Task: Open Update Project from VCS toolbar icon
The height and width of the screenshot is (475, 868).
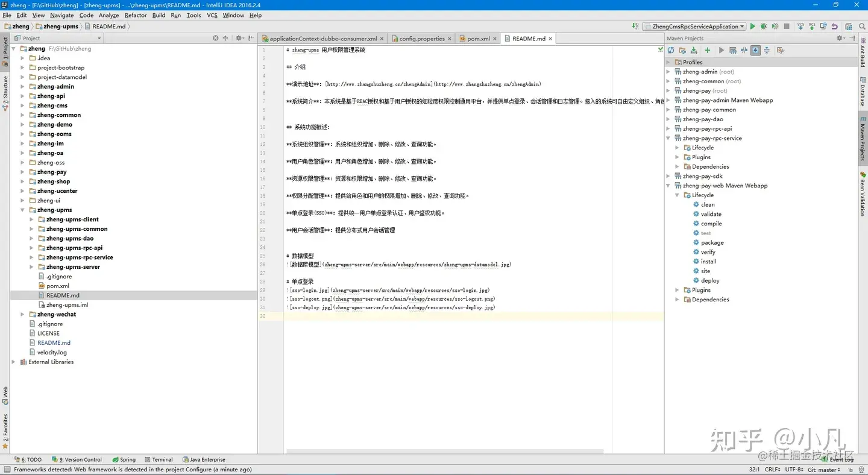Action: tap(800, 26)
